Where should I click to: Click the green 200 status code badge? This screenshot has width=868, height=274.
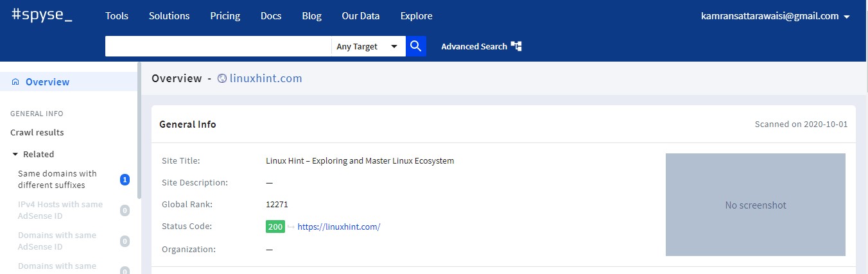pos(275,227)
